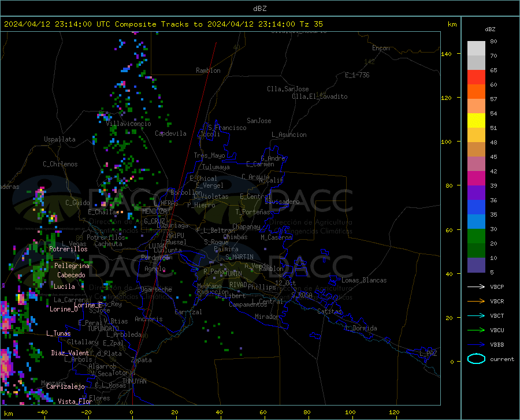Click the 'Lomas_Blancas' label on the map
Viewport: 520px width, 420px height.
(x=364, y=280)
